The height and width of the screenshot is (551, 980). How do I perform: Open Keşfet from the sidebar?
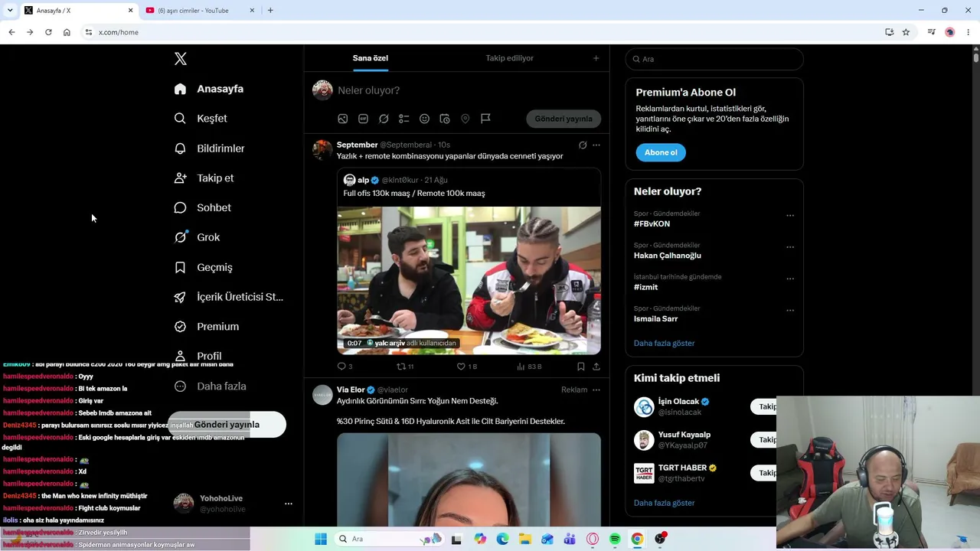coord(201,119)
